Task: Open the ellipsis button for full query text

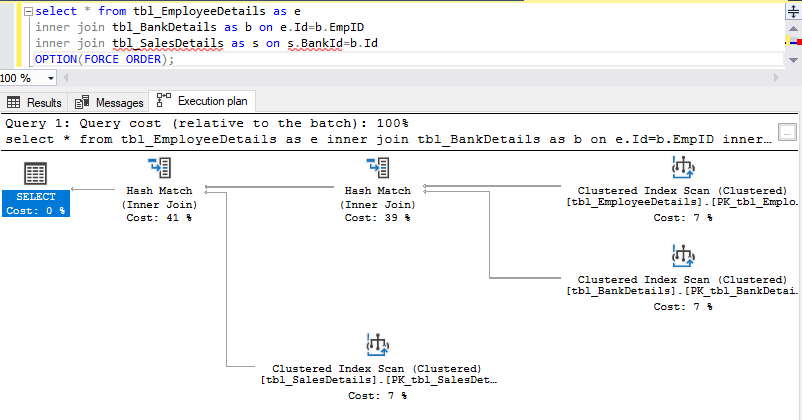Action: pos(787,132)
